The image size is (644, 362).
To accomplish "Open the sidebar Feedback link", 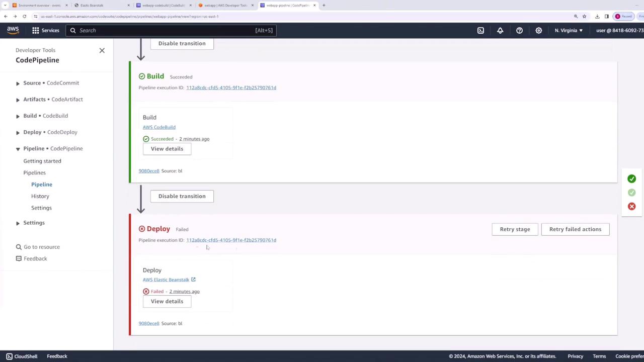I will (35, 258).
